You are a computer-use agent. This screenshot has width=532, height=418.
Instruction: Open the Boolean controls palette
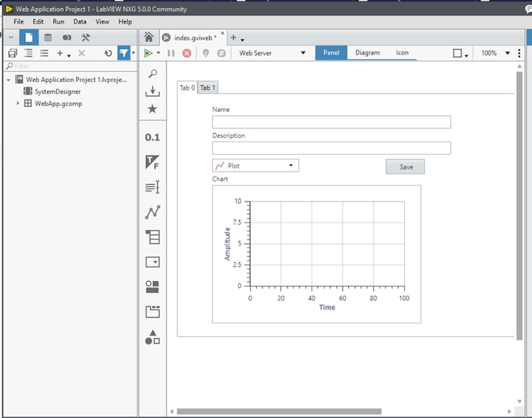click(152, 162)
